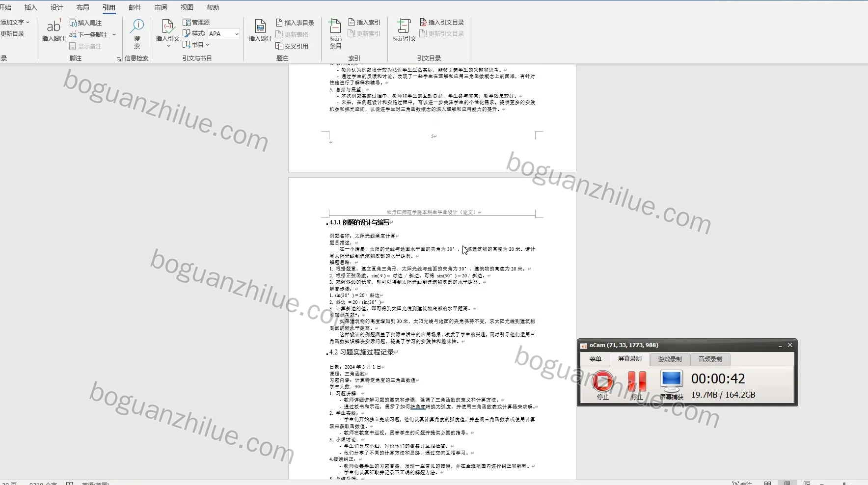
Task: Click the line '例题名称：太阳光线角度计算'
Action: 362,236
